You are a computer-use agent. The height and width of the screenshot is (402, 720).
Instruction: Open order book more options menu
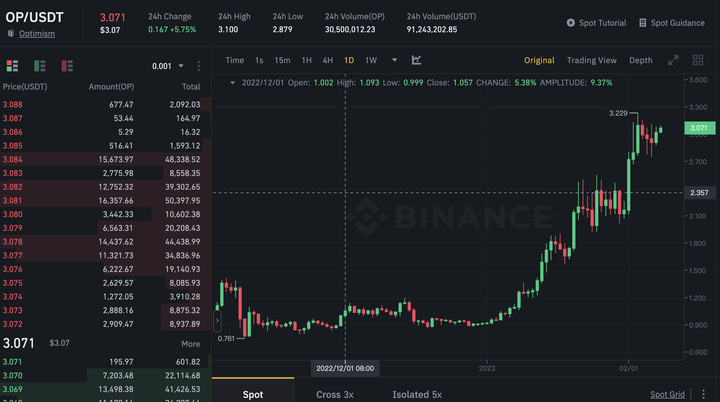[x=199, y=66]
